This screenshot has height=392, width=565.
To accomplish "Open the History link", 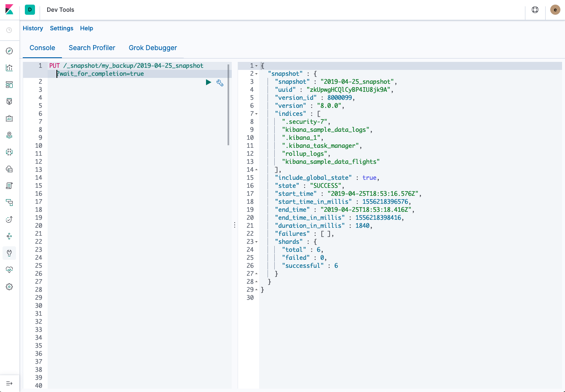I will click(33, 28).
